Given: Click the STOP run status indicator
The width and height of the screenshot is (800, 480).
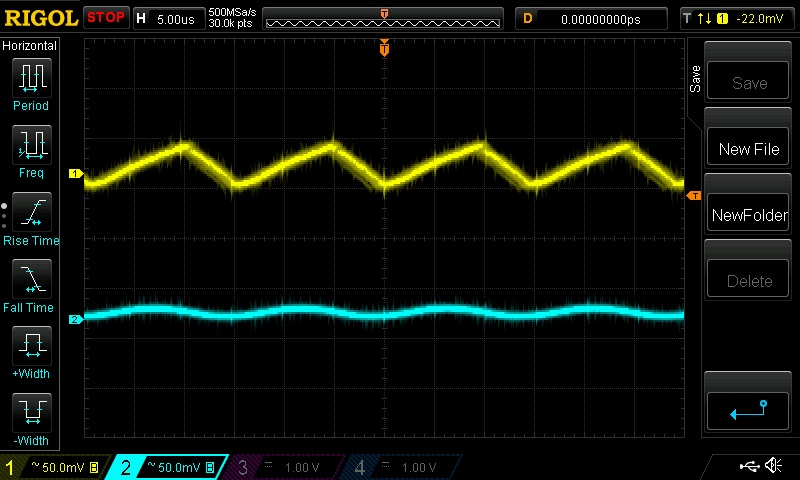Looking at the screenshot, I should [x=106, y=18].
